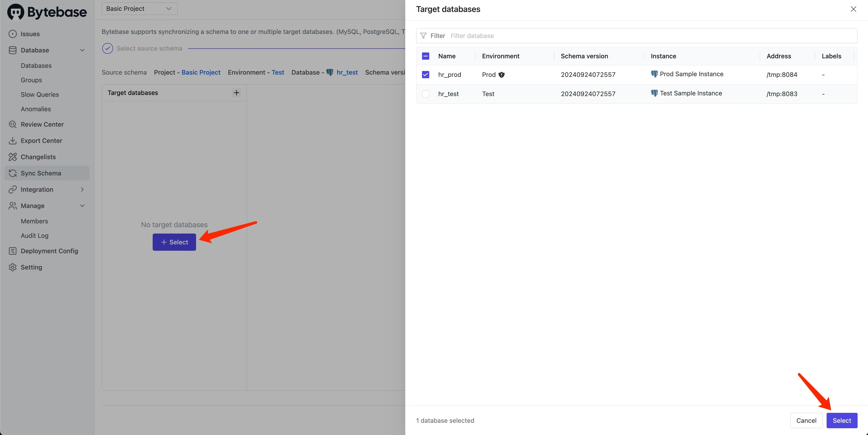Screen dimensions: 868x435
Task: Close the Target databases drawer
Action: [x=853, y=9]
